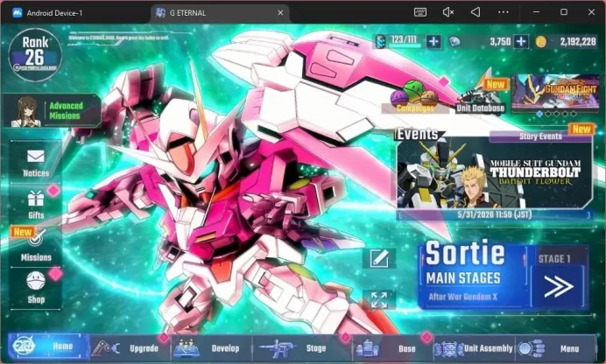Click the emulator back triangle icon
This screenshot has height=364, width=606.
pyautogui.click(x=476, y=12)
